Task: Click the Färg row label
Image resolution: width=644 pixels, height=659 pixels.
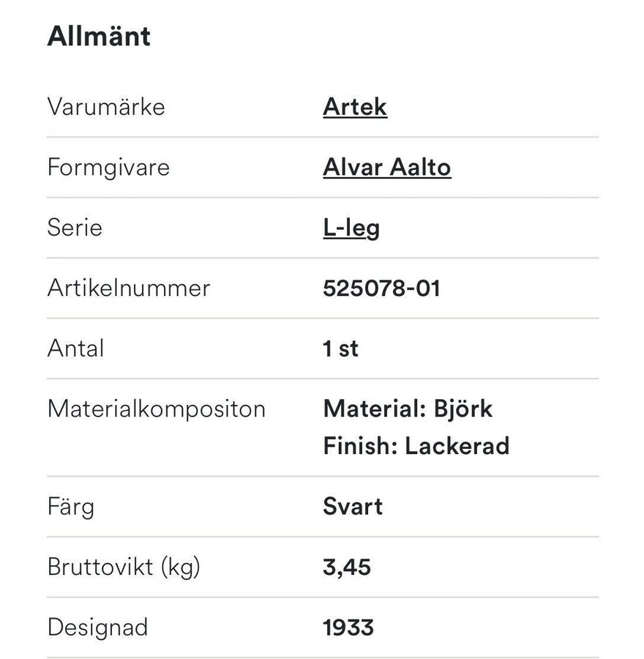Action: (71, 507)
